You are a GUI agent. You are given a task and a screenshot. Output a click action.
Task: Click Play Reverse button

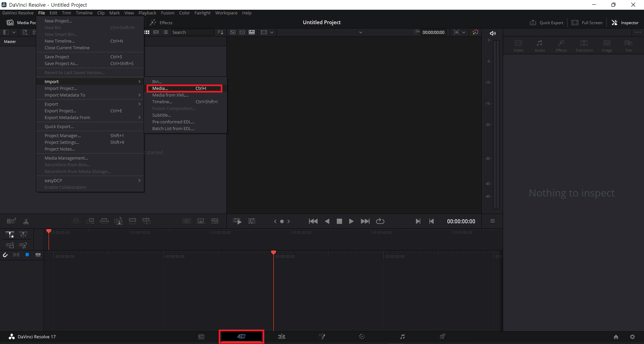coord(327,221)
